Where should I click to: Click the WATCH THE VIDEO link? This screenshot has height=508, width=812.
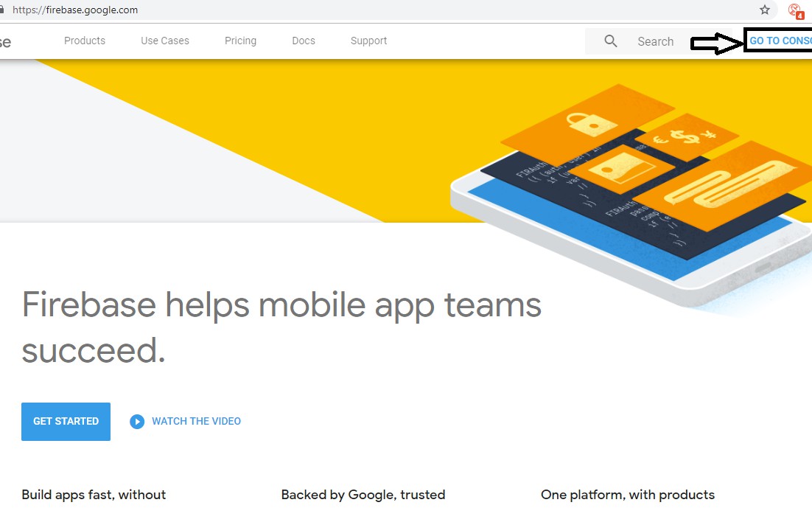point(196,421)
